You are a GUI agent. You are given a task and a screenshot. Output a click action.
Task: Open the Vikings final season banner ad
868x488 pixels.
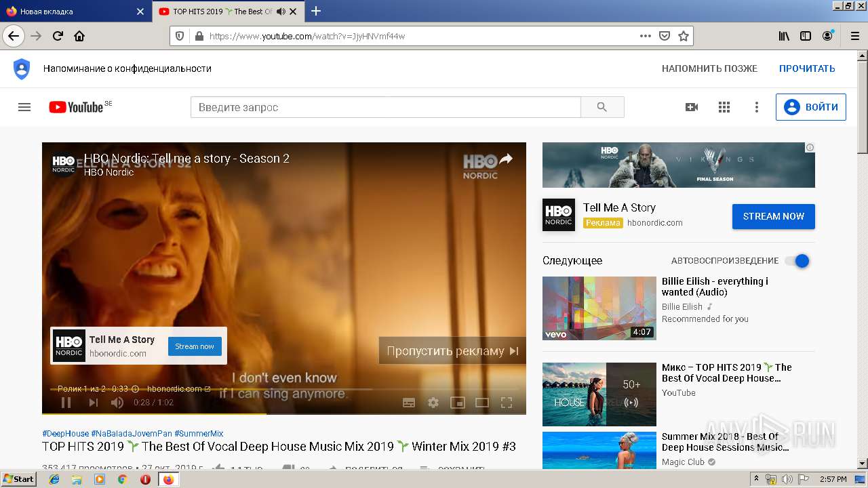tap(679, 165)
